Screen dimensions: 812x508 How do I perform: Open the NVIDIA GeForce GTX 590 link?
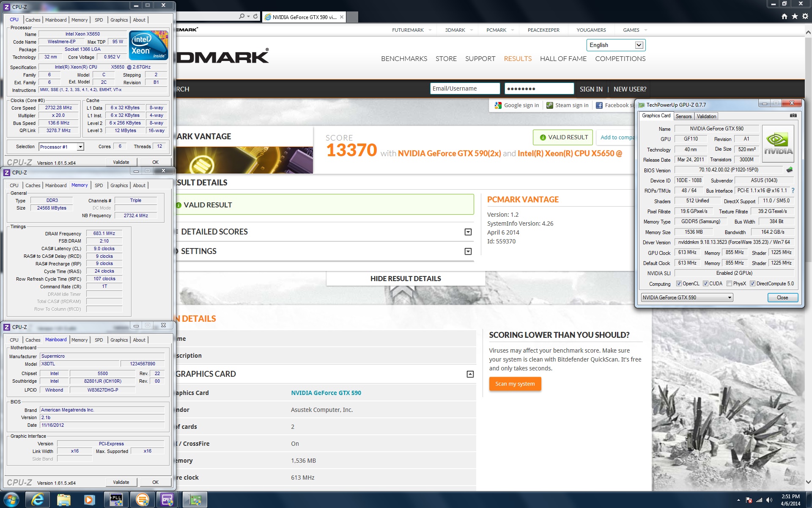coord(326,393)
